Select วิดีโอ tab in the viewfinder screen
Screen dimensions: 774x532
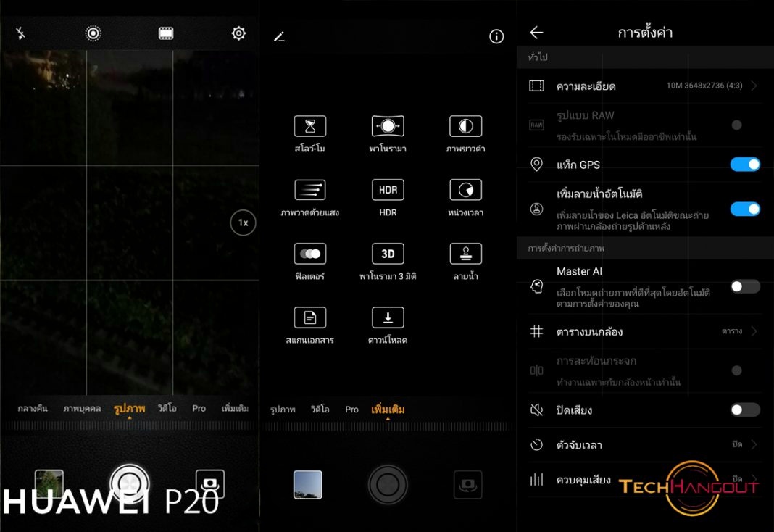coord(167,408)
